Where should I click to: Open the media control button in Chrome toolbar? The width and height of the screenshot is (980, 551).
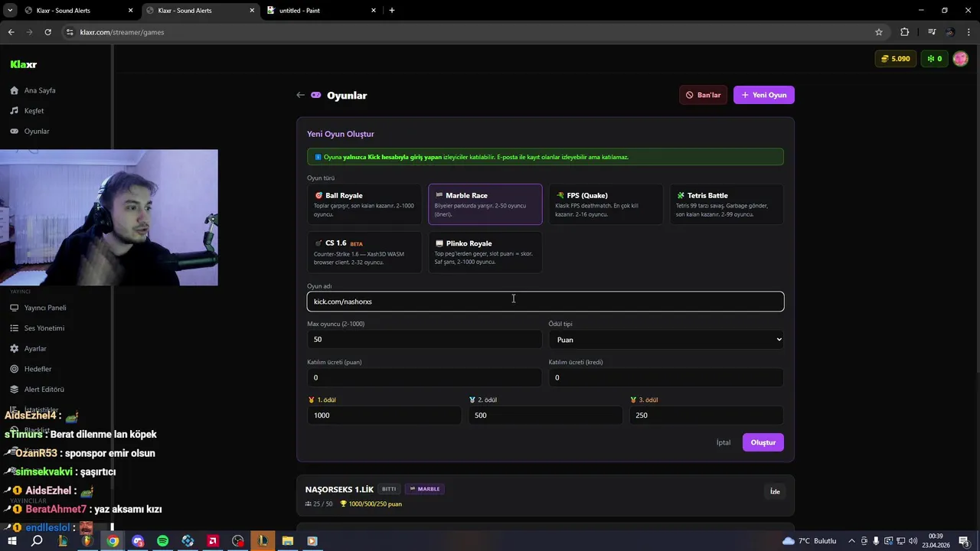point(932,32)
